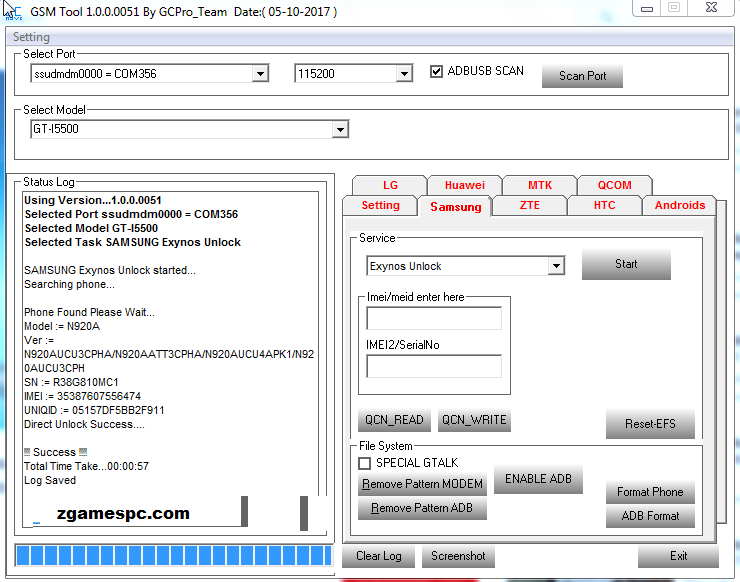Viewport: 740px width, 582px height.
Task: Click the Reset-EFS button
Action: pyautogui.click(x=650, y=424)
